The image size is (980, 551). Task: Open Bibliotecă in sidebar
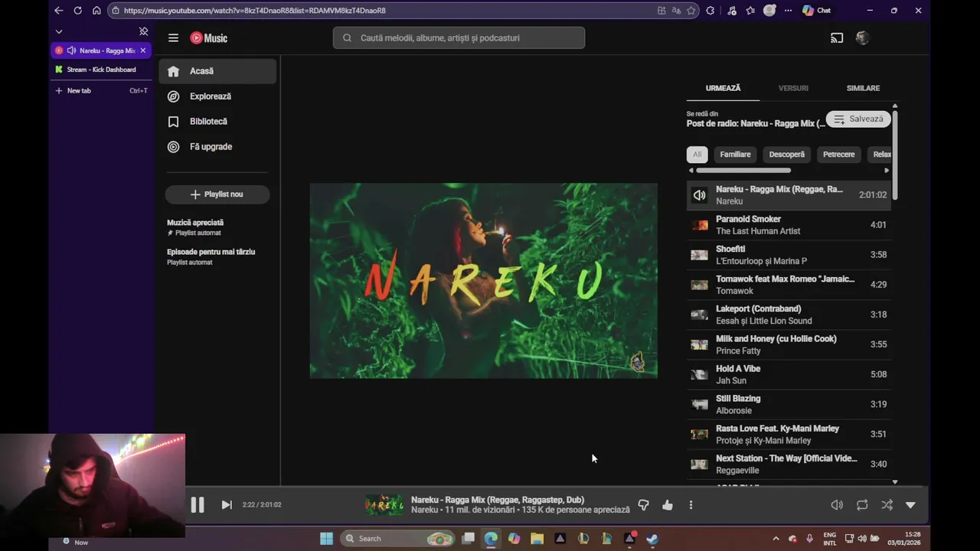217,122
